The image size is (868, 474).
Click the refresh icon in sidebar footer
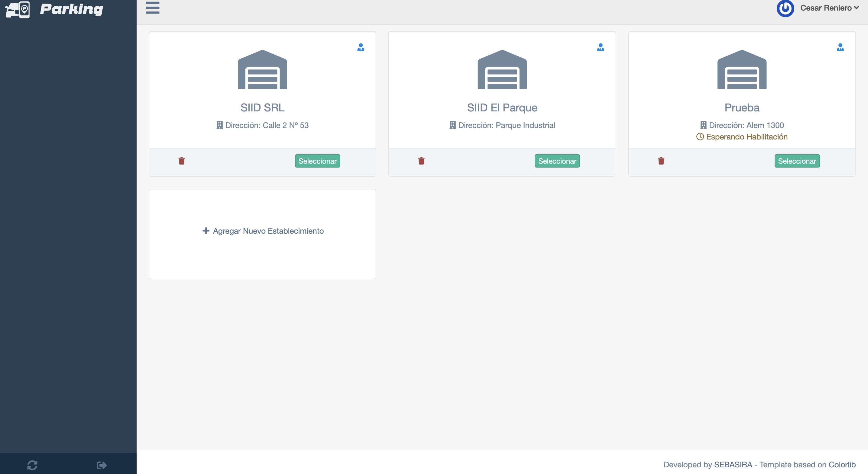coord(32,465)
